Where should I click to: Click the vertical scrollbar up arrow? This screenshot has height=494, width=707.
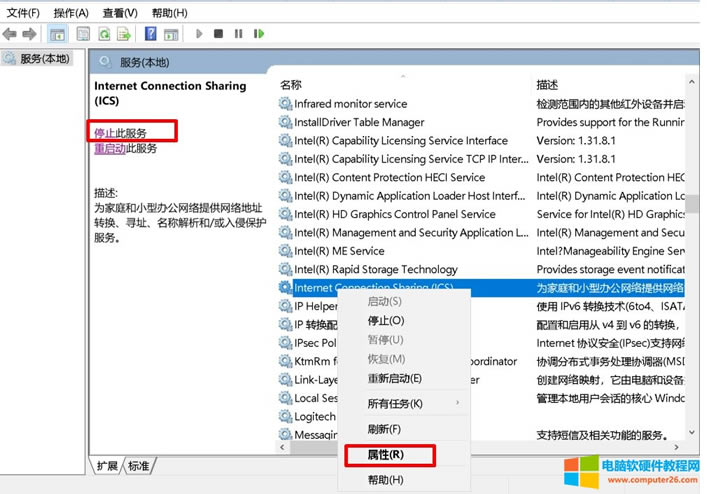tap(692, 82)
